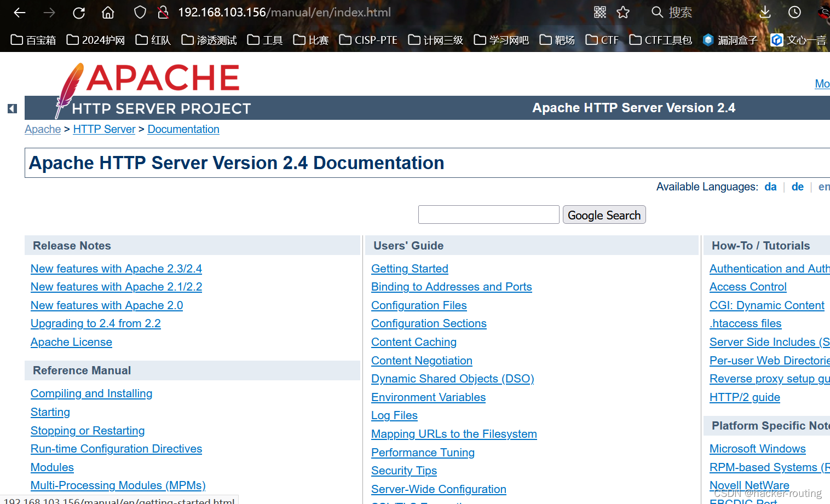This screenshot has width=830, height=504.
Task: Open the history clock icon
Action: [794, 12]
